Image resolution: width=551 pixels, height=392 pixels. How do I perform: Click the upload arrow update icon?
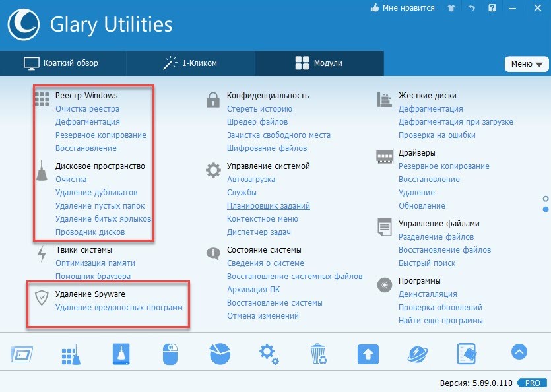point(368,354)
